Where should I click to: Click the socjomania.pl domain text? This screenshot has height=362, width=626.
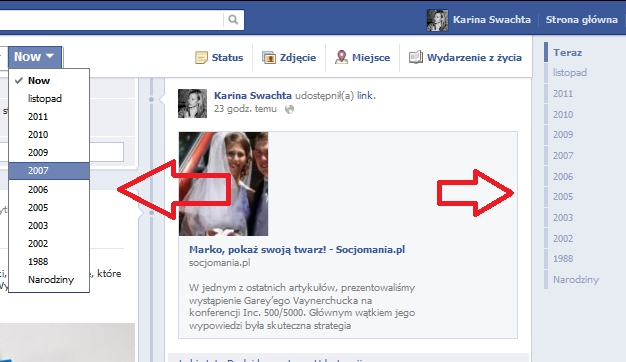(220, 263)
